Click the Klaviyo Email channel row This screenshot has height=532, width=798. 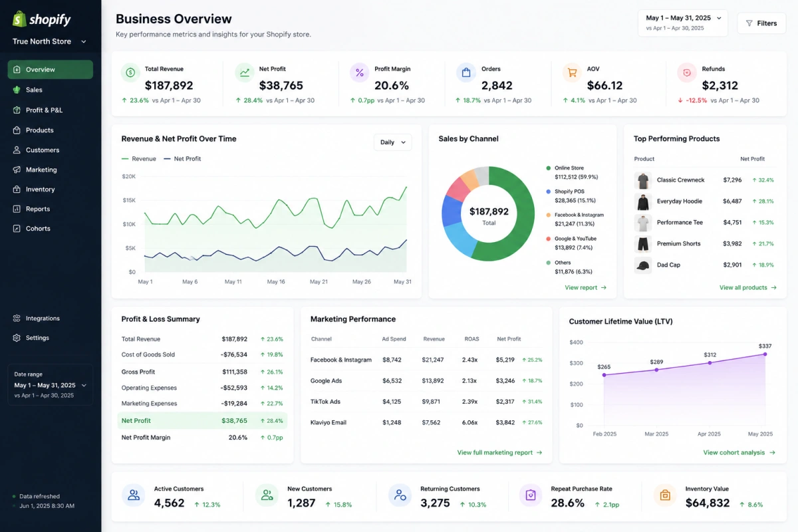click(x=427, y=422)
